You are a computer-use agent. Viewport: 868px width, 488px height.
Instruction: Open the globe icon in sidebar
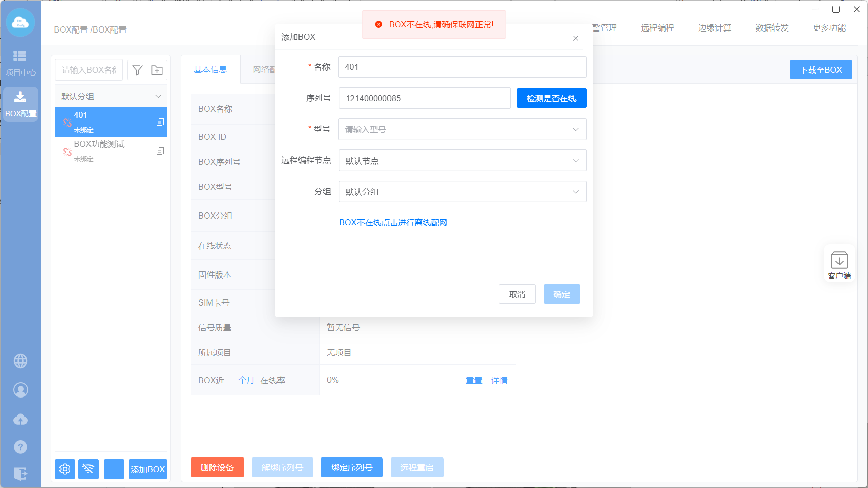click(x=20, y=361)
